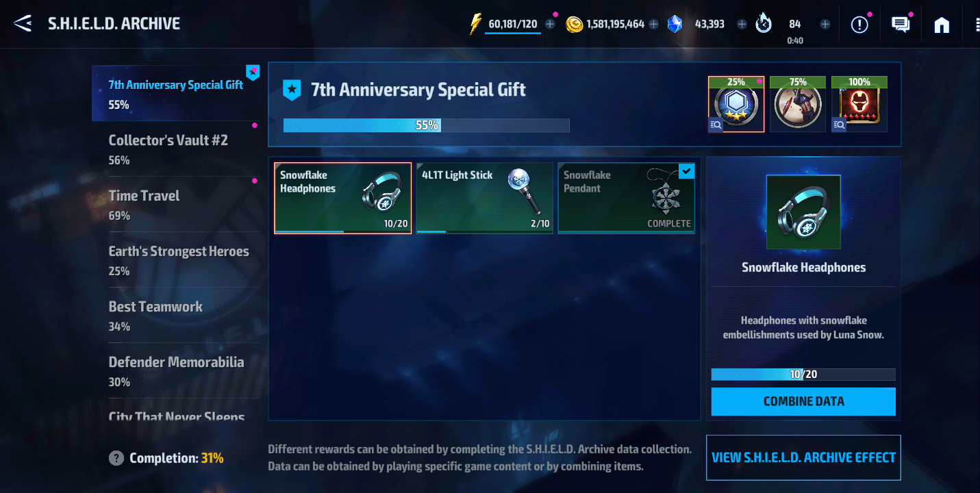The width and height of the screenshot is (980, 493).
Task: Open the chat bubble icon
Action: point(900,25)
